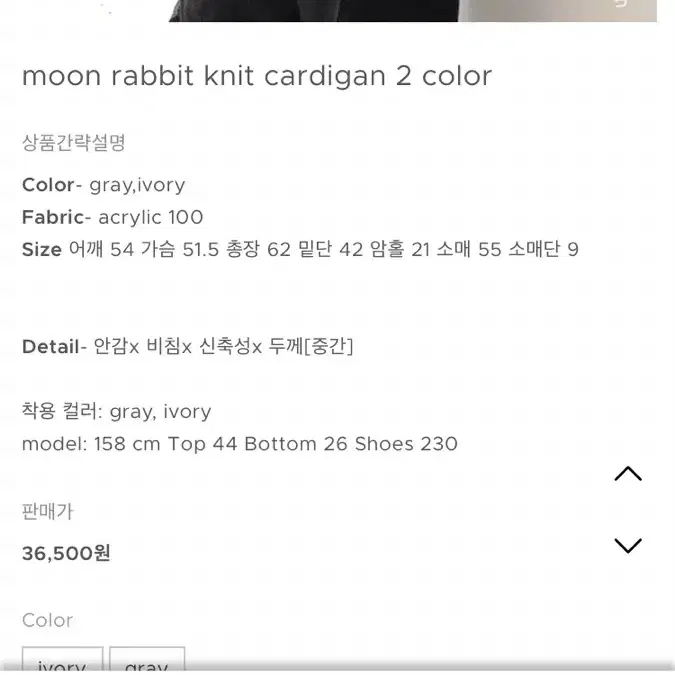Click the bold Color- label in description
Image resolution: width=675 pixels, height=675 pixels.
pos(52,185)
